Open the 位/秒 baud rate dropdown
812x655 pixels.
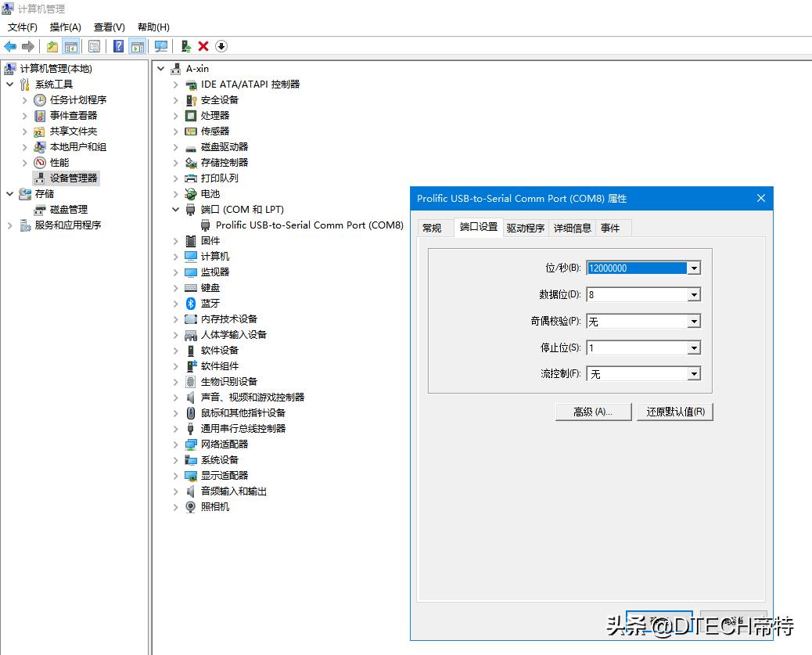[693, 268]
